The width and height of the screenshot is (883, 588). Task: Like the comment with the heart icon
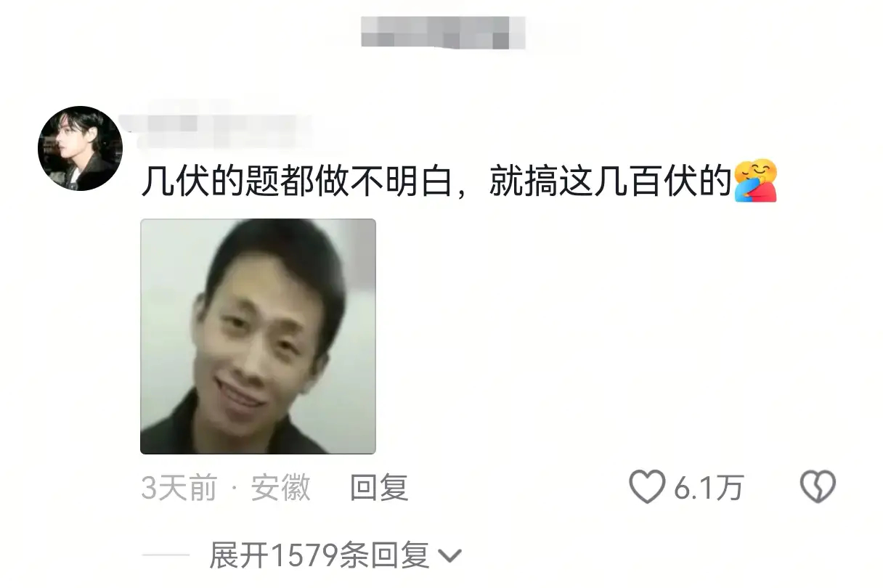tap(646, 487)
